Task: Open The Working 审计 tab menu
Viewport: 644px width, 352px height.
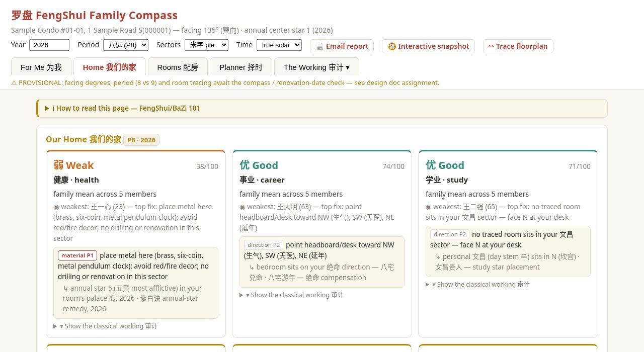Action: tap(316, 67)
